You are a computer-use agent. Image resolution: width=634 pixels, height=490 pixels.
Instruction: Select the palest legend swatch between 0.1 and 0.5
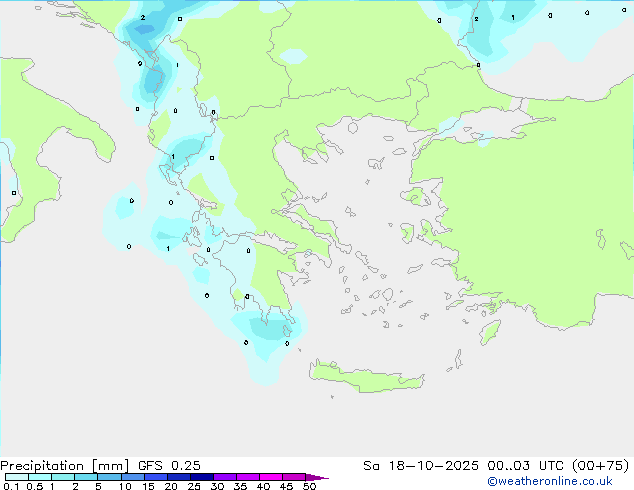(17, 477)
